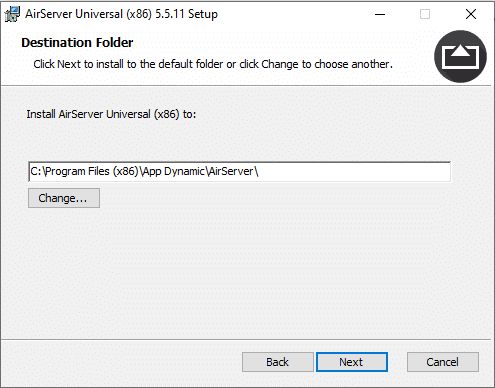Click the empty gray area below the Change button
495x388 pixels.
coord(233,273)
